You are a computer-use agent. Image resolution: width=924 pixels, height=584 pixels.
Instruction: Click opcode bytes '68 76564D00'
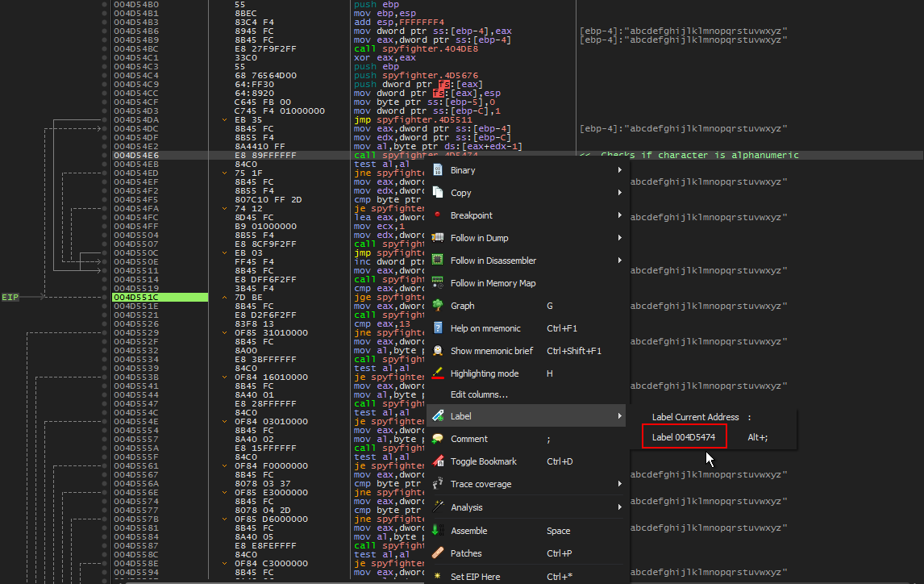pyautogui.click(x=266, y=76)
